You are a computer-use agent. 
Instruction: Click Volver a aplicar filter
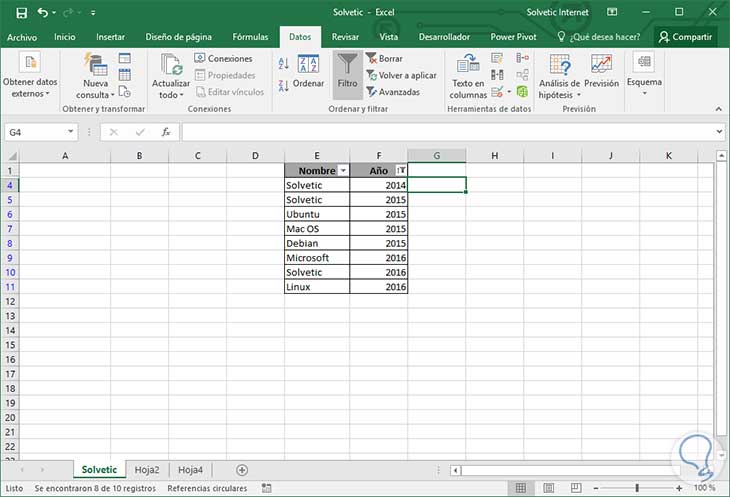point(402,75)
